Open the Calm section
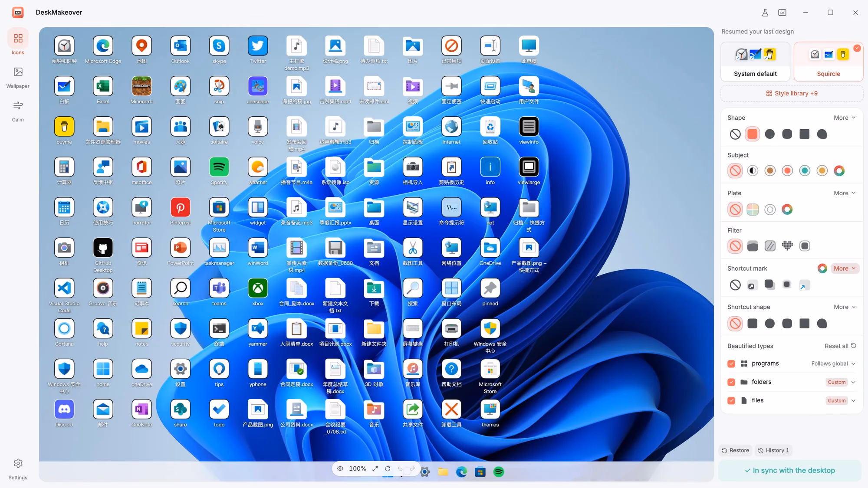The width and height of the screenshot is (868, 488). 18,111
